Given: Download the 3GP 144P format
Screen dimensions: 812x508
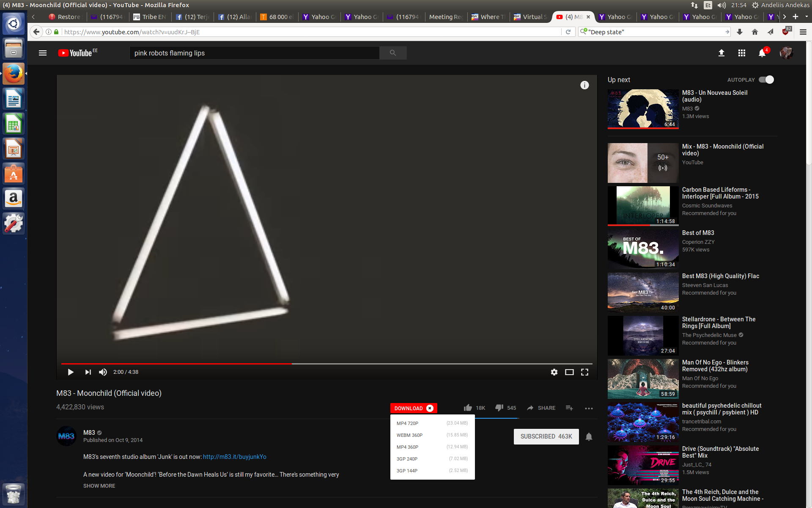Looking at the screenshot, I should pos(432,471).
